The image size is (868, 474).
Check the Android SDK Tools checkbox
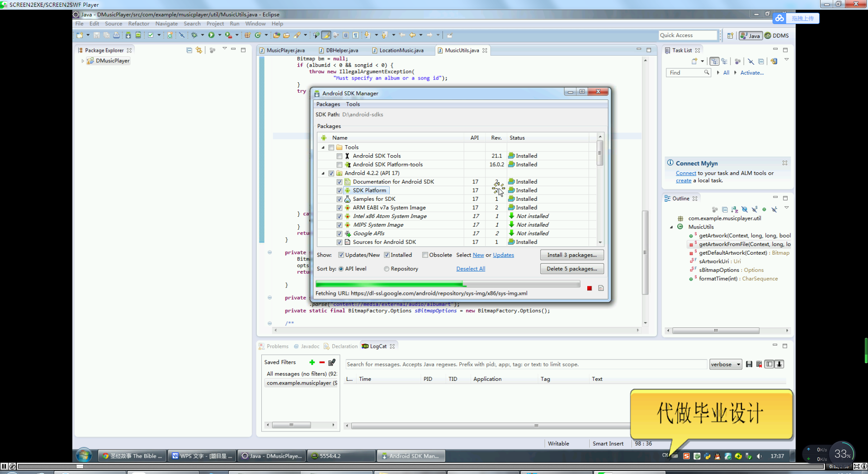click(340, 156)
